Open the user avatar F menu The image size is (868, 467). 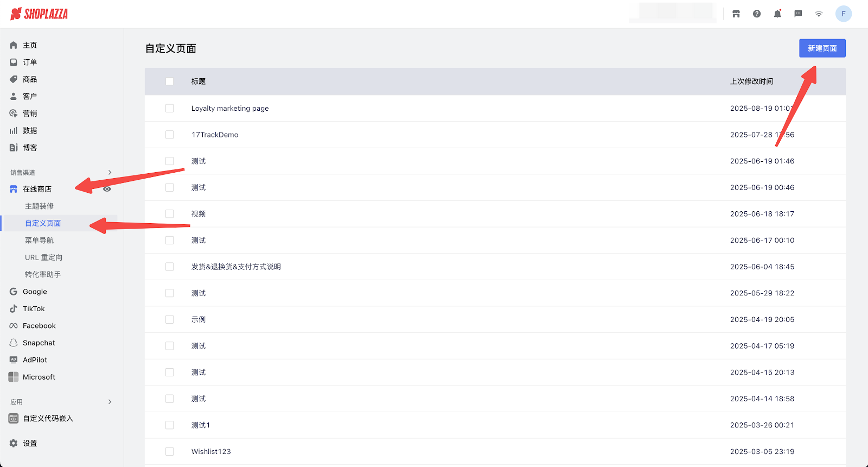(843, 14)
